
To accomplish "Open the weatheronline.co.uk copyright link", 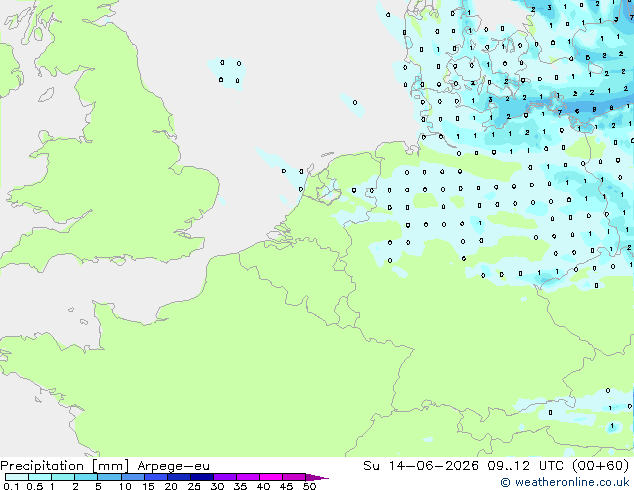I will click(x=565, y=482).
